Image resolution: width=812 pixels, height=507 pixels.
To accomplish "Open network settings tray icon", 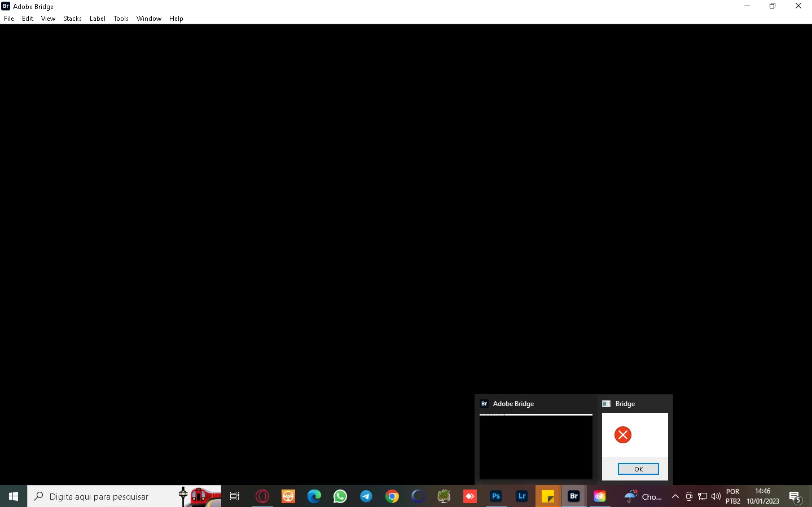I will (703, 496).
